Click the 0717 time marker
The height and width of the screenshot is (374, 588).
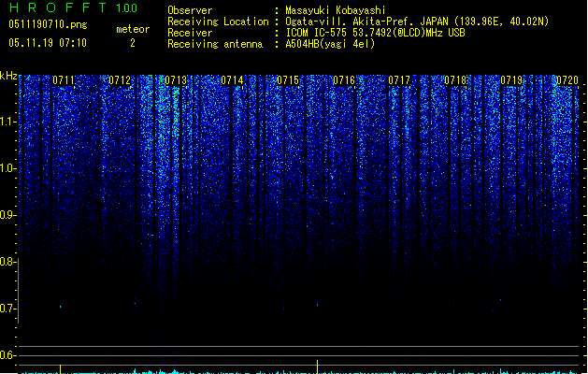[x=399, y=80]
